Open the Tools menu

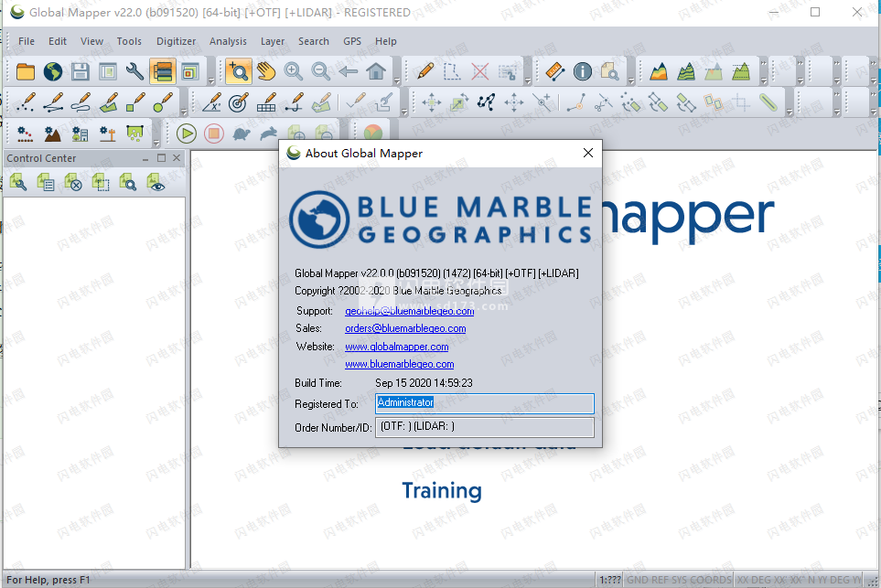[129, 41]
